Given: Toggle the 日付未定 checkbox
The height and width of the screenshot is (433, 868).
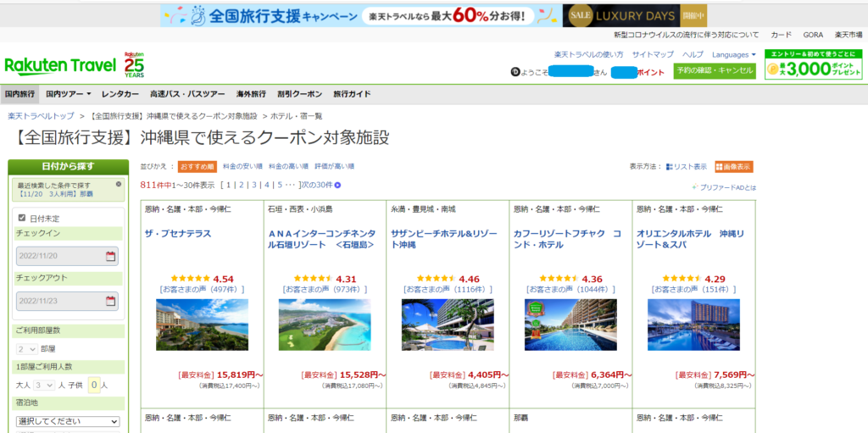Looking at the screenshot, I should (x=22, y=218).
